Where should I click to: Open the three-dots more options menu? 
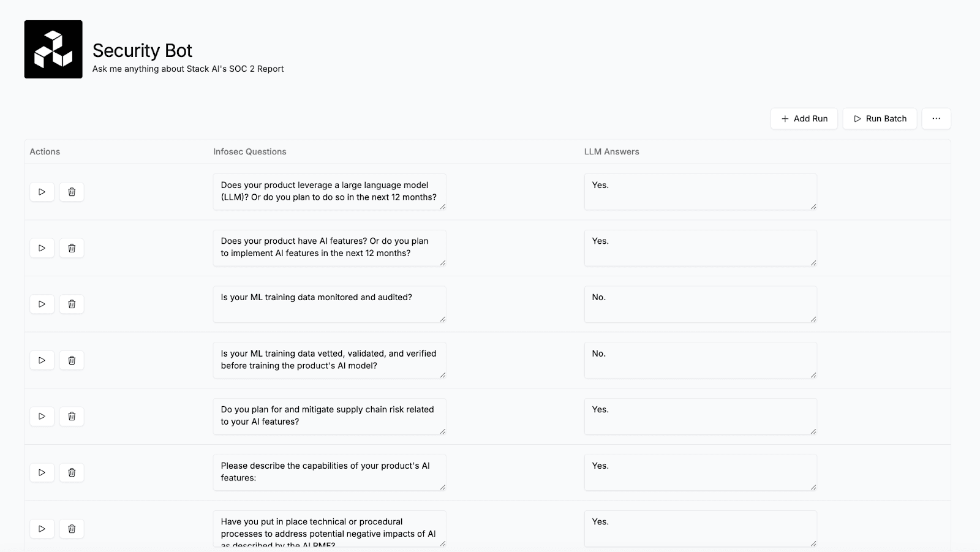coord(936,119)
